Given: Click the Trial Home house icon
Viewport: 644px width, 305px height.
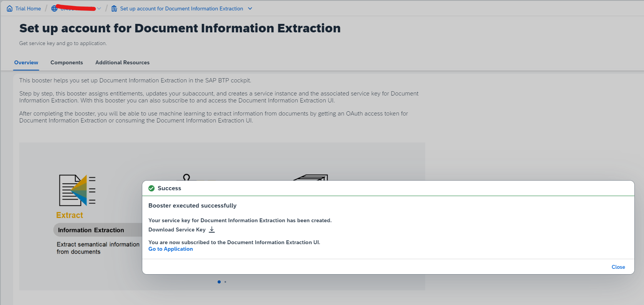Looking at the screenshot, I should coord(10,8).
